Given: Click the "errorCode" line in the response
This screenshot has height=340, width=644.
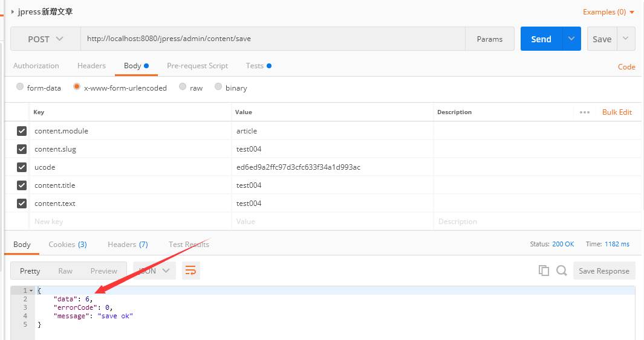Looking at the screenshot, I should (x=83, y=307).
